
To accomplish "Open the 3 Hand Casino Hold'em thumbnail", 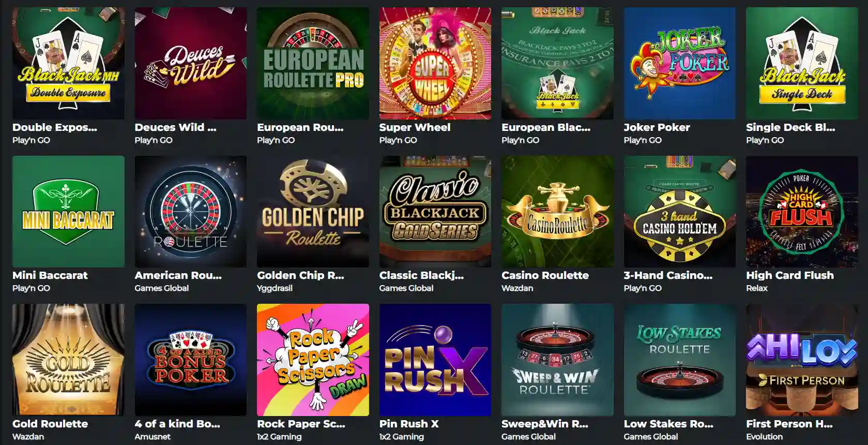I will pos(680,212).
